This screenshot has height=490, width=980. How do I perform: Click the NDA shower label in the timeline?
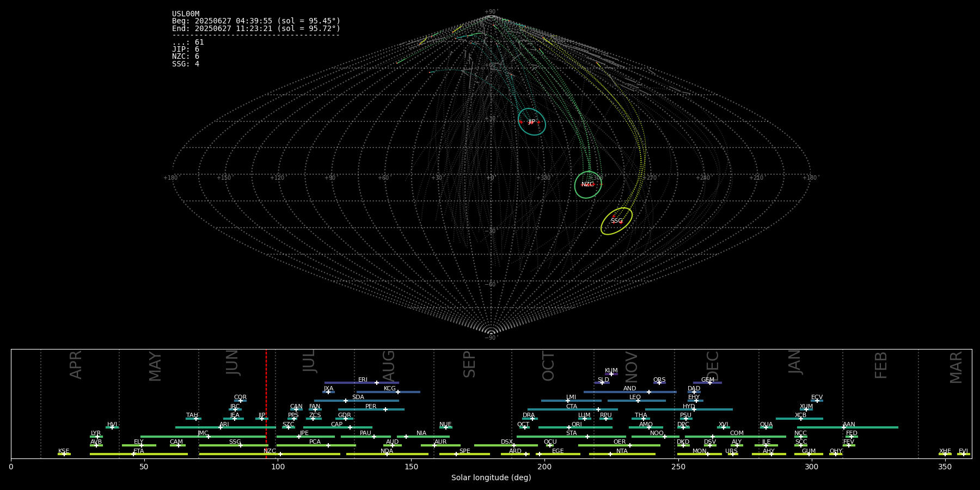click(387, 451)
